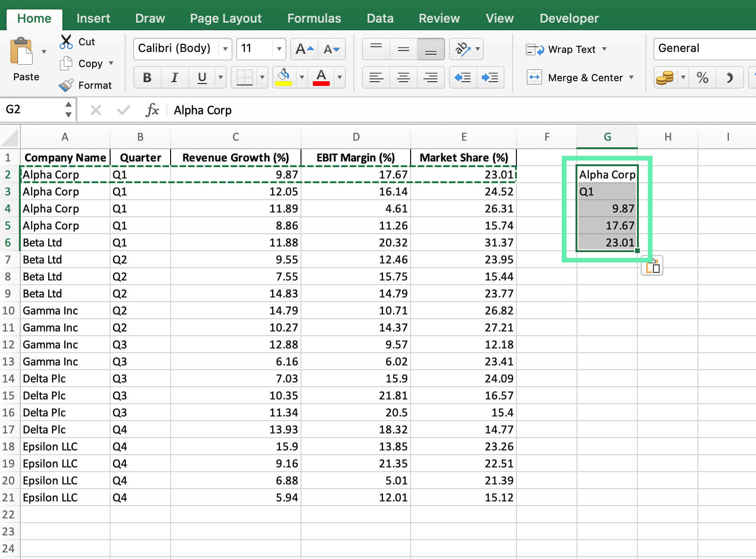Align text left
This screenshot has height=559, width=756.
coord(376,77)
